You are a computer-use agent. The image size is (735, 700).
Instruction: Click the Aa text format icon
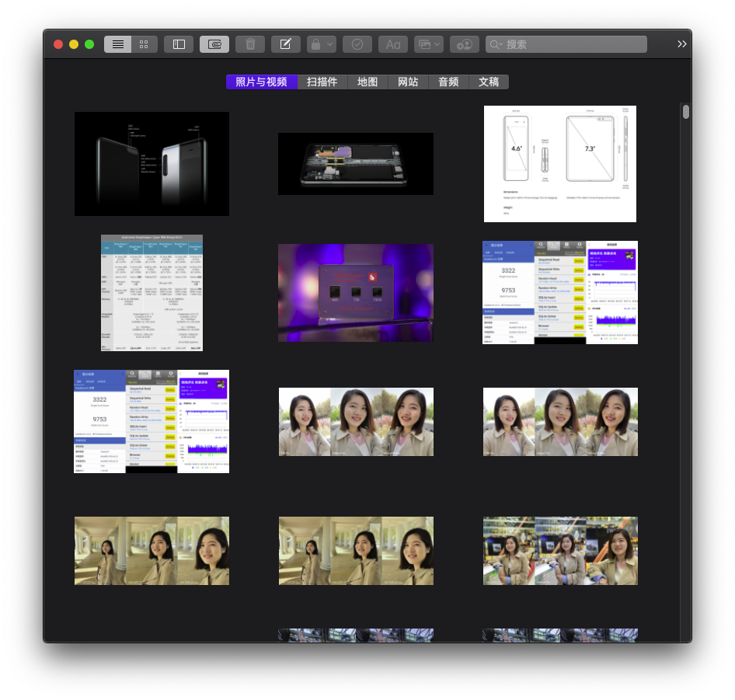[393, 44]
